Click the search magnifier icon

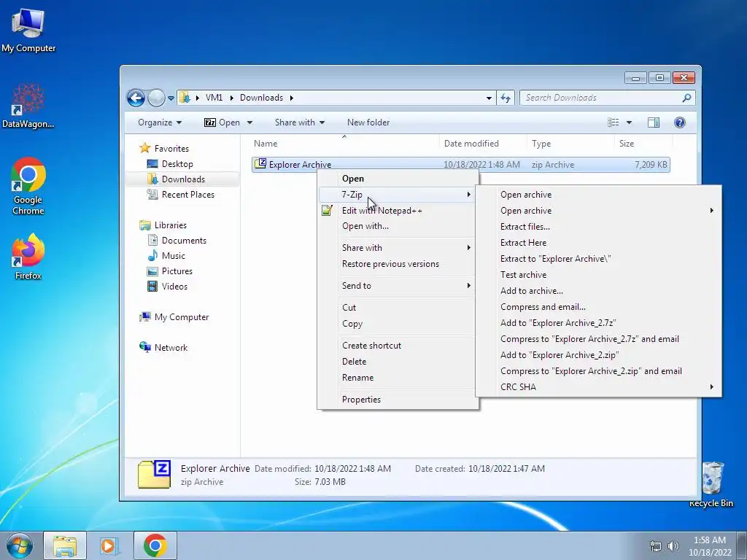point(686,98)
